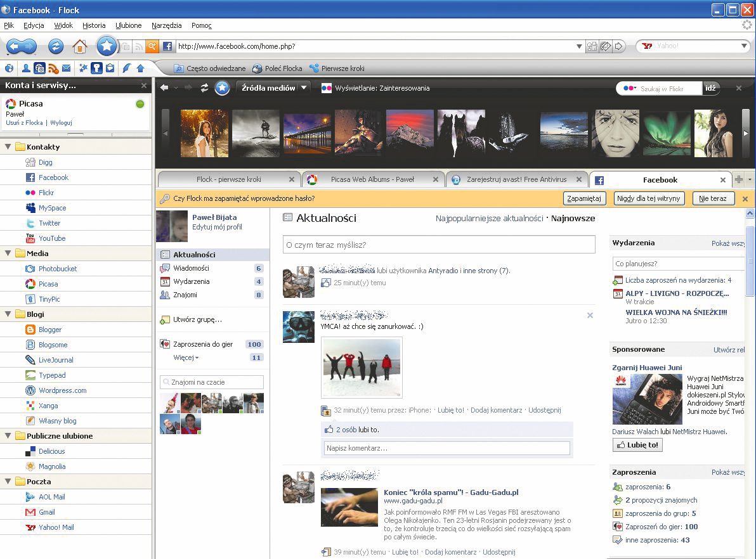Click the star bookmark button in toolbar

point(107,46)
